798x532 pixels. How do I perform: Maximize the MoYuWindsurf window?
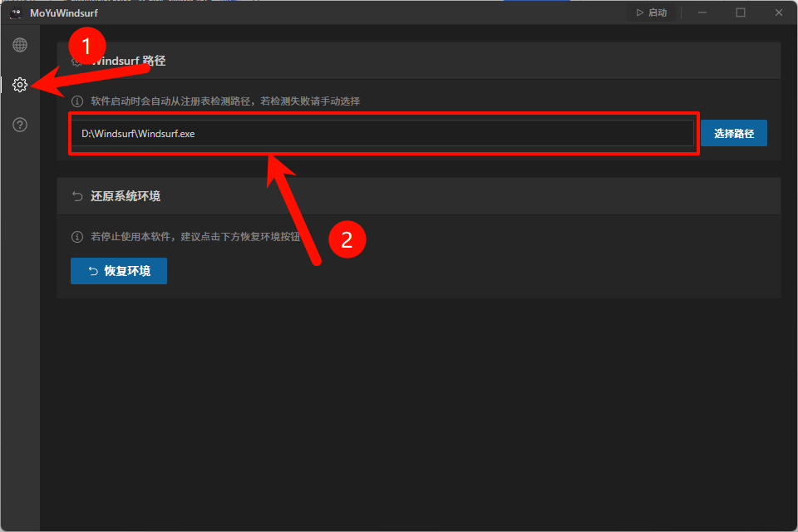pos(741,12)
